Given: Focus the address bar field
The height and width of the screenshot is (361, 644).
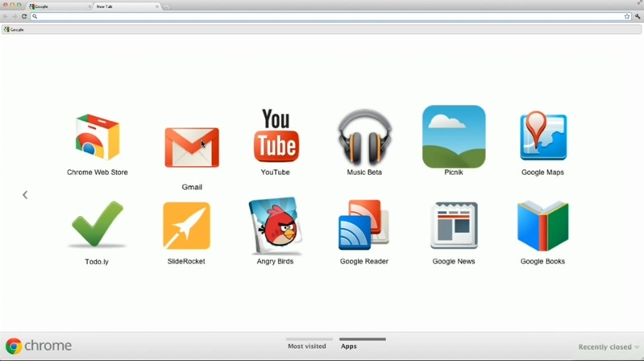Looking at the screenshot, I should [330, 16].
